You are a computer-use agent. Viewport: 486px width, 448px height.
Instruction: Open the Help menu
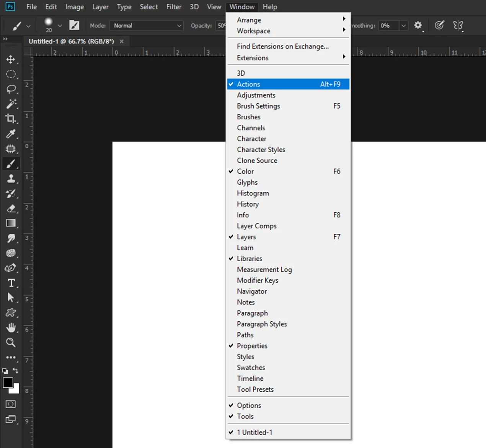[x=270, y=7]
